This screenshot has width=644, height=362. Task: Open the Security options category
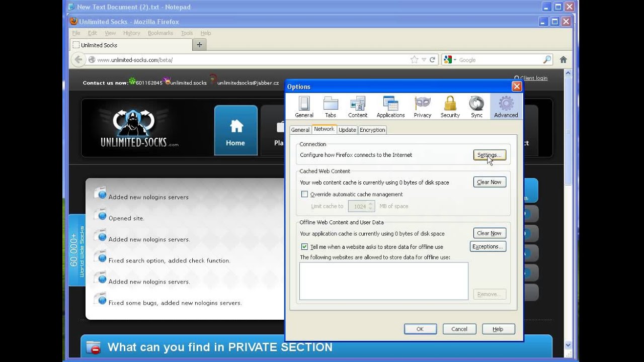pos(450,107)
